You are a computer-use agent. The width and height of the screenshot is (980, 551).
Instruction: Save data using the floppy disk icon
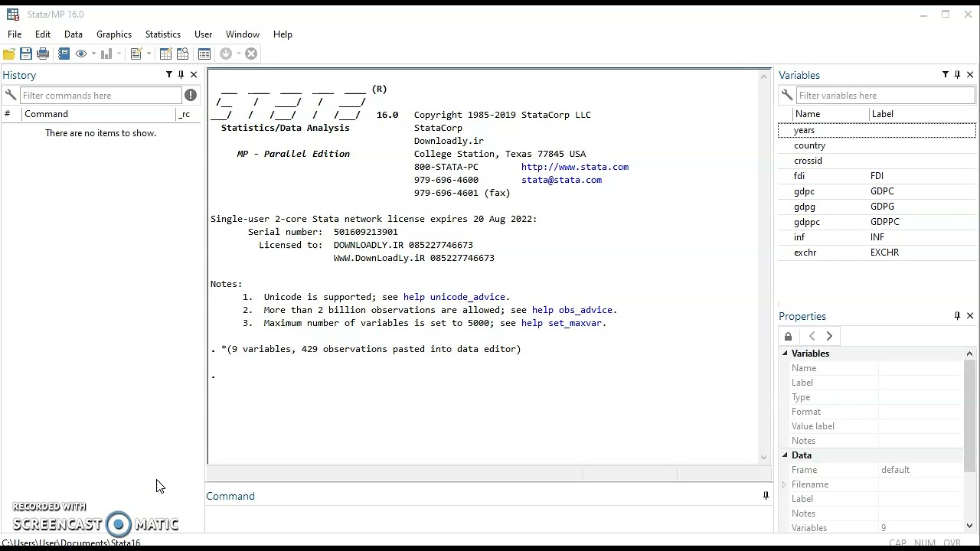tap(26, 54)
